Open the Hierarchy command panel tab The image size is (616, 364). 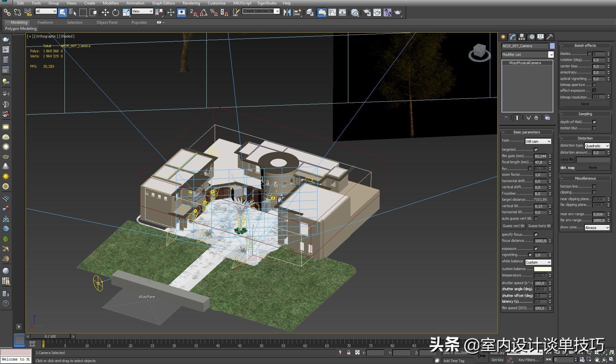(522, 37)
